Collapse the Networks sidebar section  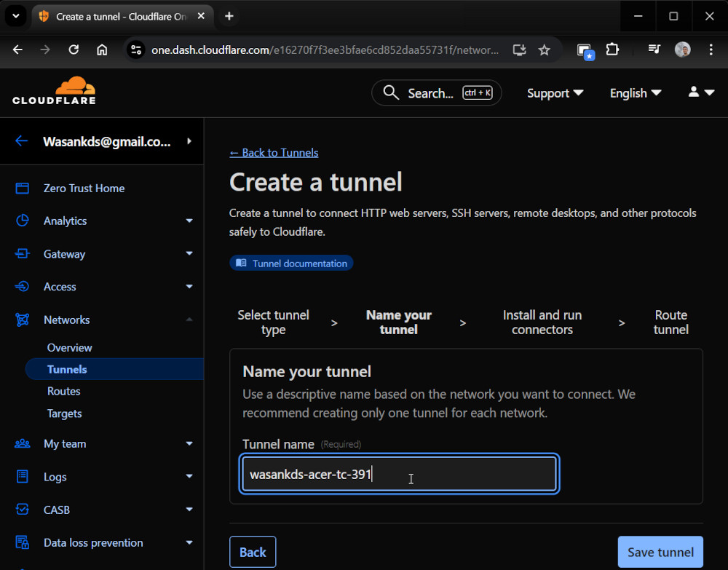189,320
